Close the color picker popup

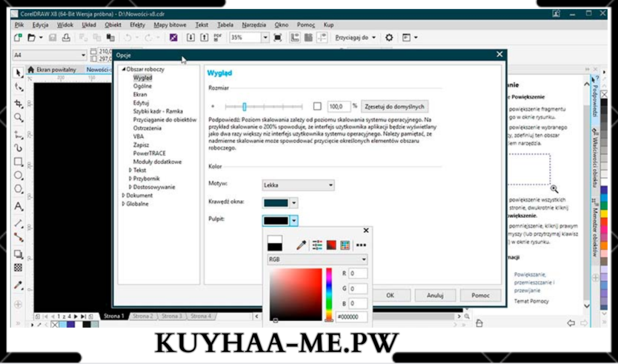pos(366,231)
